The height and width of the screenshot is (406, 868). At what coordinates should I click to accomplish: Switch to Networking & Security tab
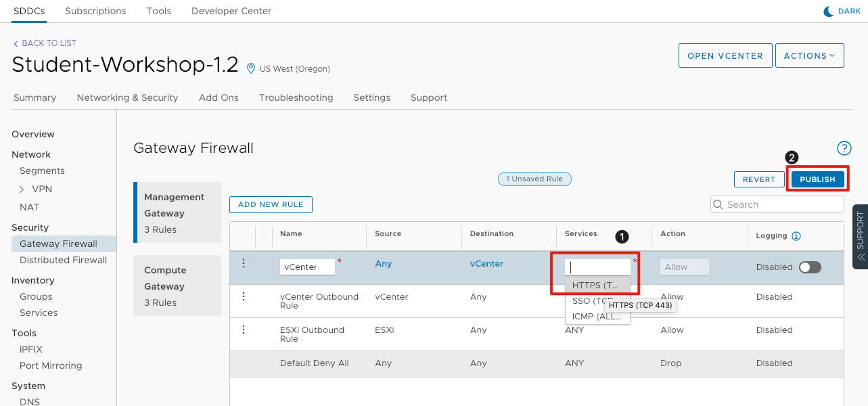(127, 97)
